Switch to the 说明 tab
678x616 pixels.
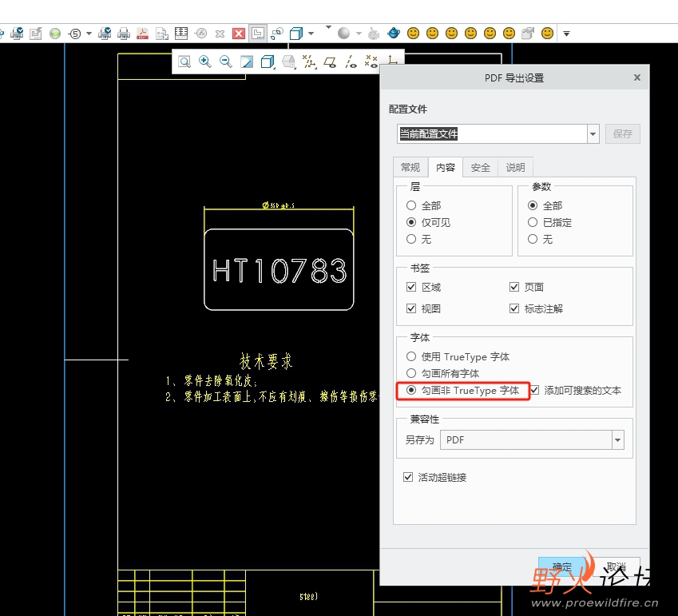pyautogui.click(x=515, y=168)
